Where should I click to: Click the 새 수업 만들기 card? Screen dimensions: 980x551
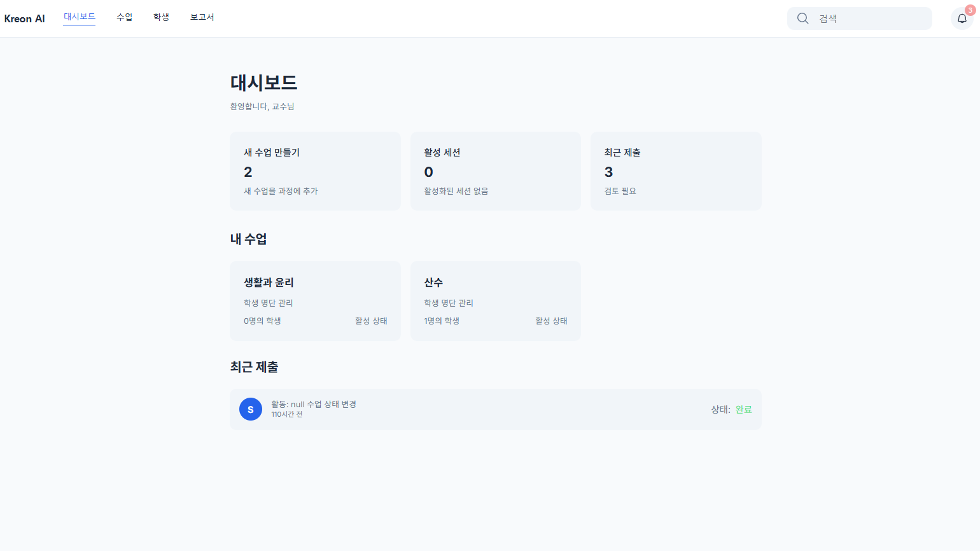tap(315, 171)
